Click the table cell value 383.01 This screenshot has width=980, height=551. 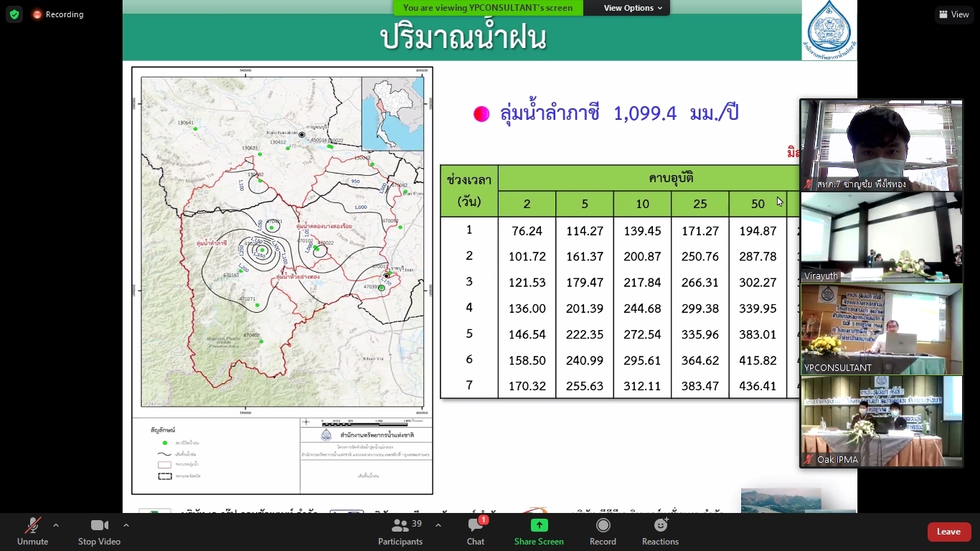[x=758, y=334]
